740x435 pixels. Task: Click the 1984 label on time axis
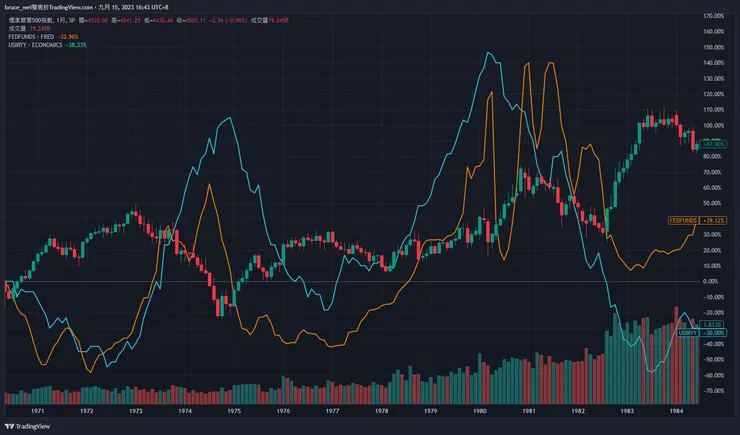(x=676, y=411)
